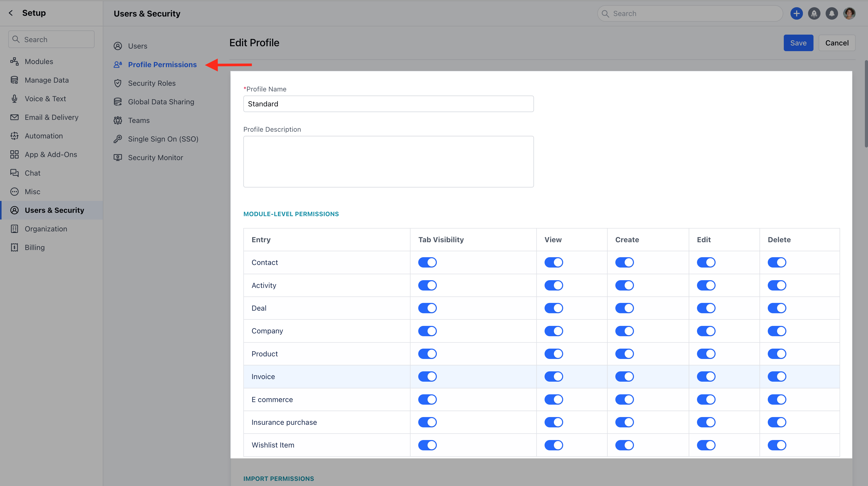This screenshot has width=868, height=486.
Task: Turn off Delete permission for Wishlist Item
Action: pyautogui.click(x=777, y=445)
